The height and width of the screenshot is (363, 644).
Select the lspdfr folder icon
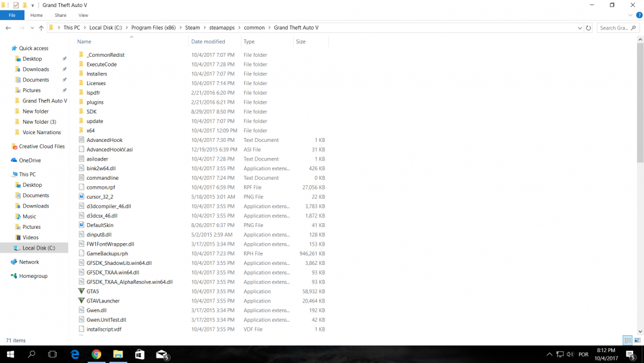[81, 92]
